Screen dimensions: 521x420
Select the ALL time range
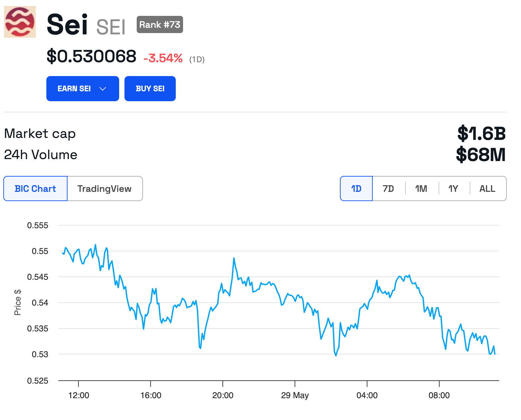[487, 189]
